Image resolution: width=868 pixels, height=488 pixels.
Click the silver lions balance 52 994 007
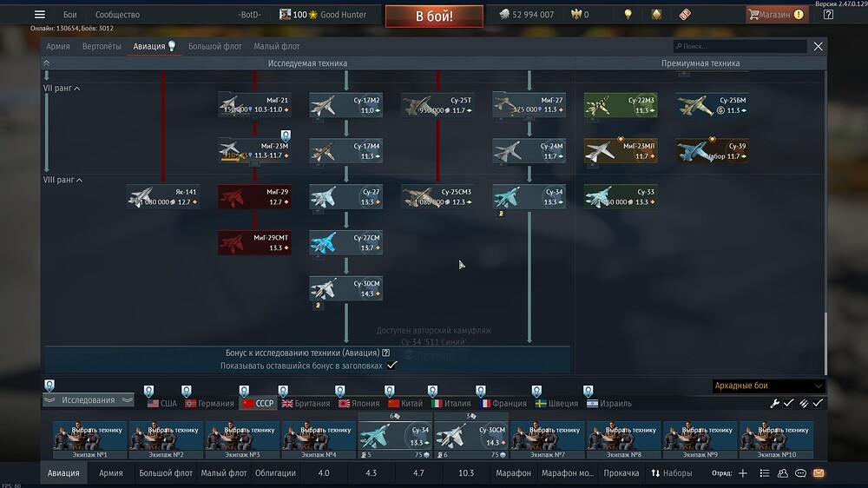[527, 15]
